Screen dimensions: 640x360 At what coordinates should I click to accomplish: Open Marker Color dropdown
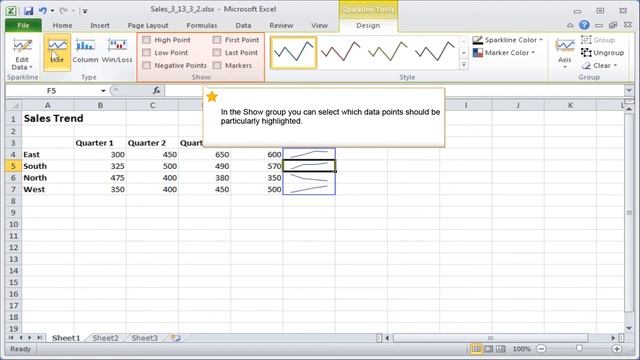click(x=504, y=53)
